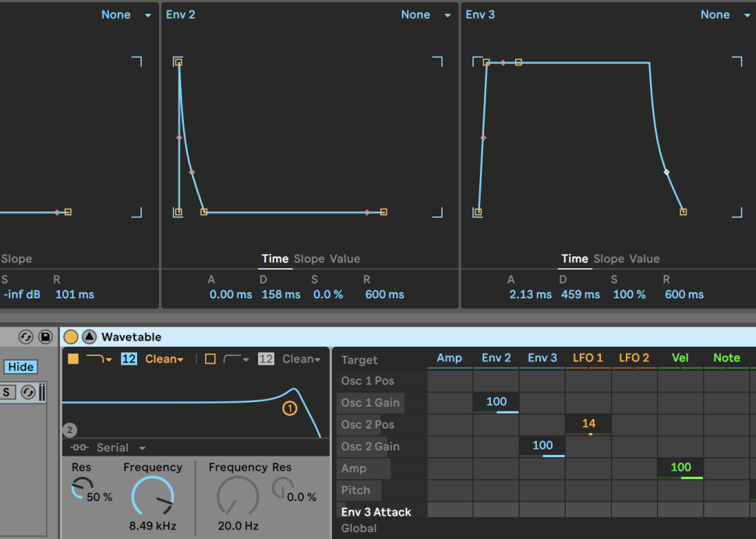Toggle the Wavetable device activator
The image size is (756, 539).
pyautogui.click(x=71, y=336)
